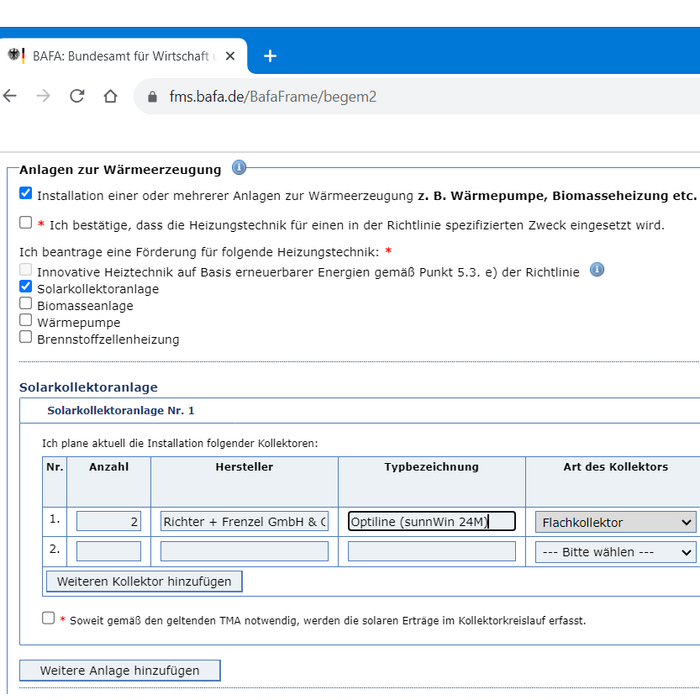Open a new tab with the plus icon

pyautogui.click(x=270, y=56)
